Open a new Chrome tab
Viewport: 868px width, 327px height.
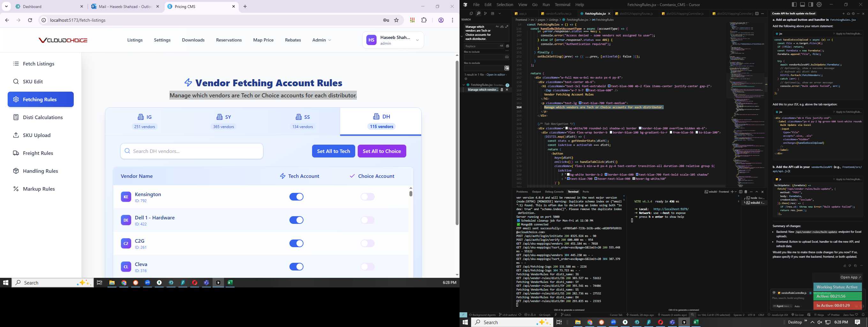coord(245,6)
